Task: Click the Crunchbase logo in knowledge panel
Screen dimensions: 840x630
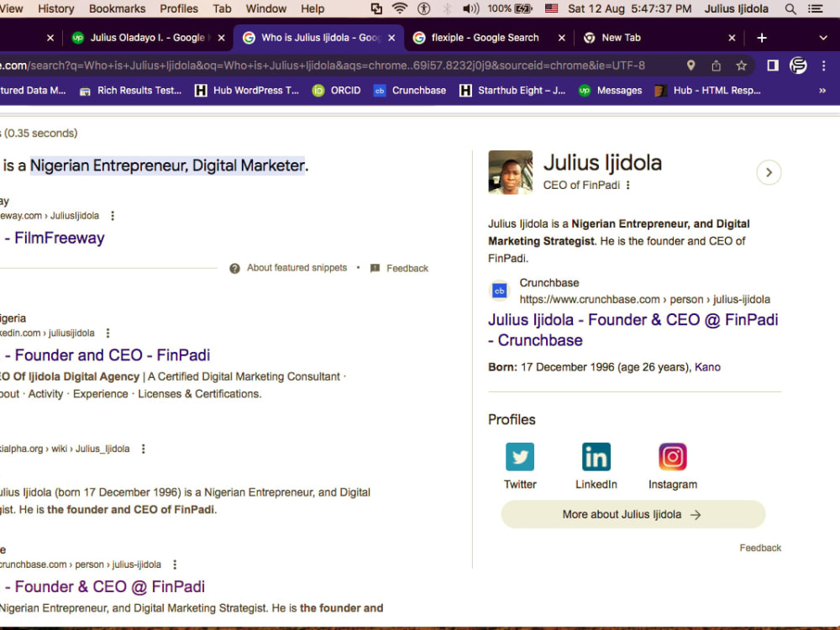Action: point(499,291)
